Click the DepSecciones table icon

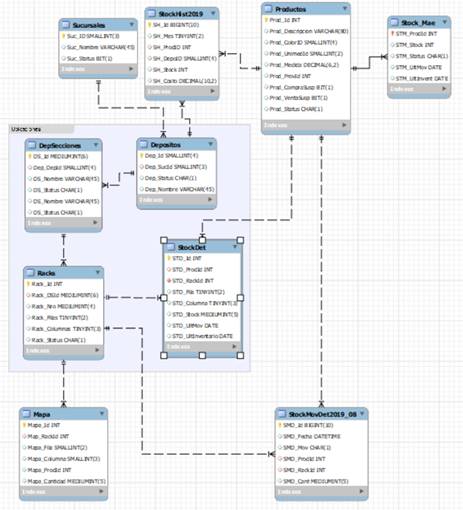32,145
